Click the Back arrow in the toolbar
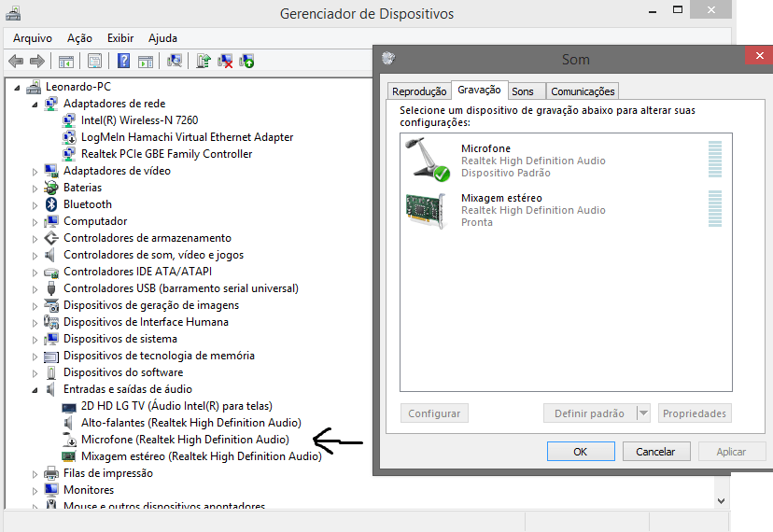This screenshot has height=532, width=773. (16, 62)
